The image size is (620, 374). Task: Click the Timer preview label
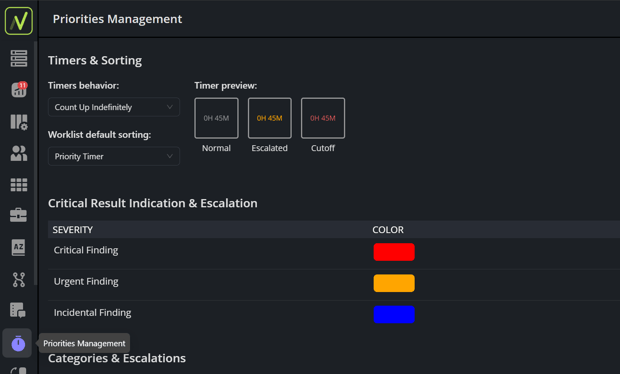(225, 86)
